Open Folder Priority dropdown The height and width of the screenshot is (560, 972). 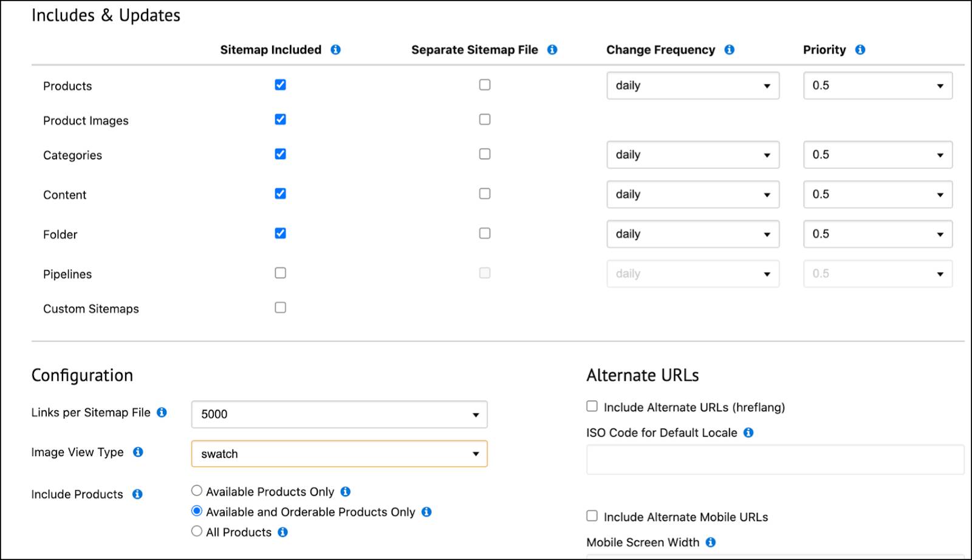pos(878,234)
